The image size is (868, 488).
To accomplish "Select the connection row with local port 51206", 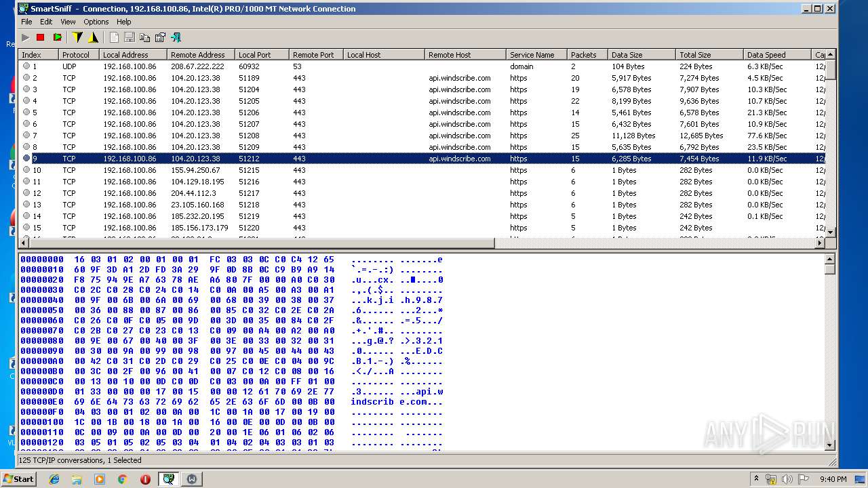I will pos(422,113).
